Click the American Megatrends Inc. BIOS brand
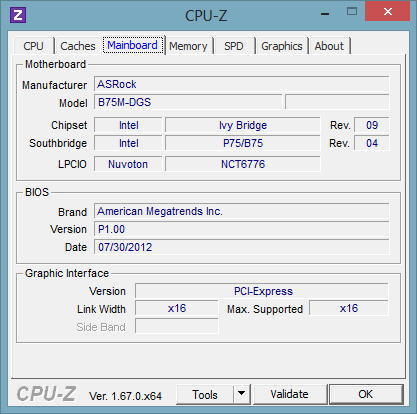Image resolution: width=417 pixels, height=414 pixels. (x=242, y=211)
